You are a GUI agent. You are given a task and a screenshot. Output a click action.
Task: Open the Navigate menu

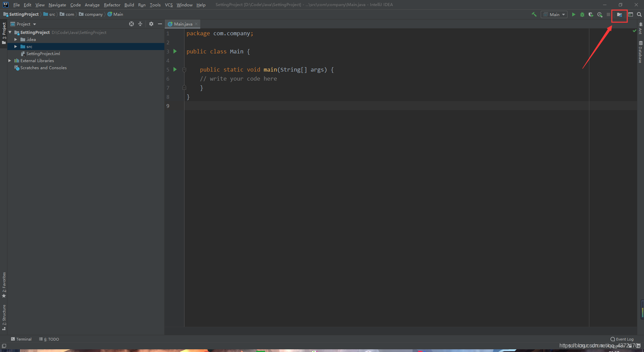pyautogui.click(x=57, y=5)
